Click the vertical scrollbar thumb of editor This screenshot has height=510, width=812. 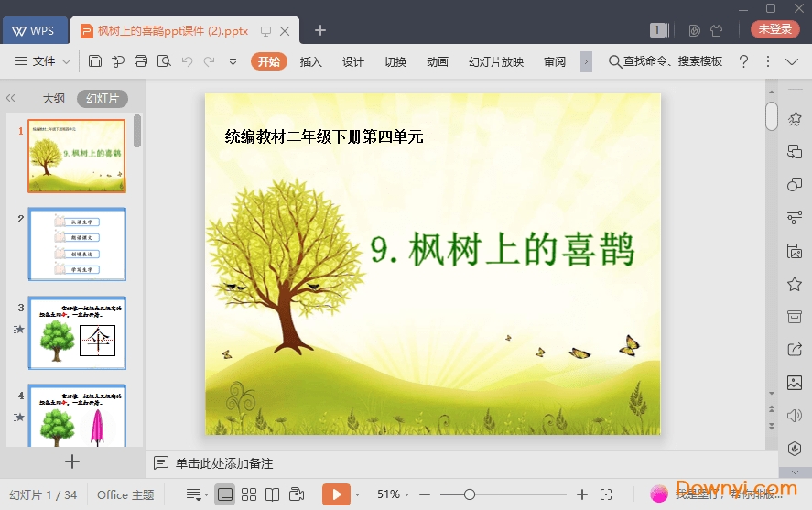(772, 116)
